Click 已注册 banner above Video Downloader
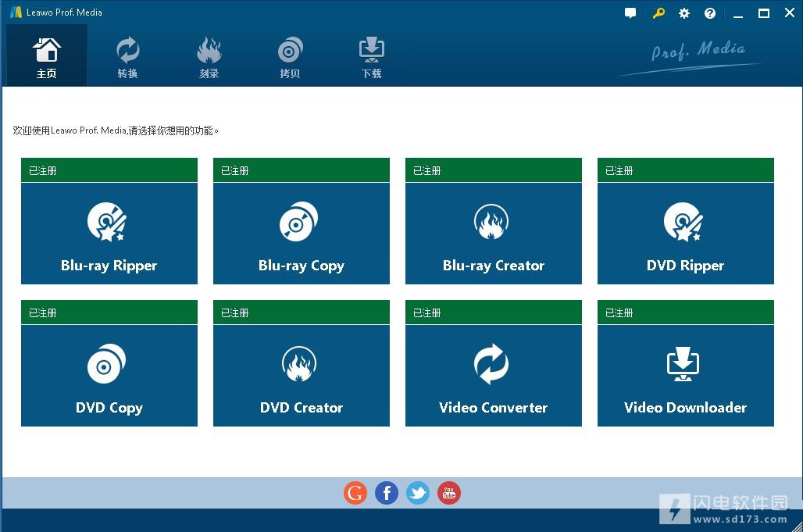The width and height of the screenshot is (803, 532). coord(685,312)
